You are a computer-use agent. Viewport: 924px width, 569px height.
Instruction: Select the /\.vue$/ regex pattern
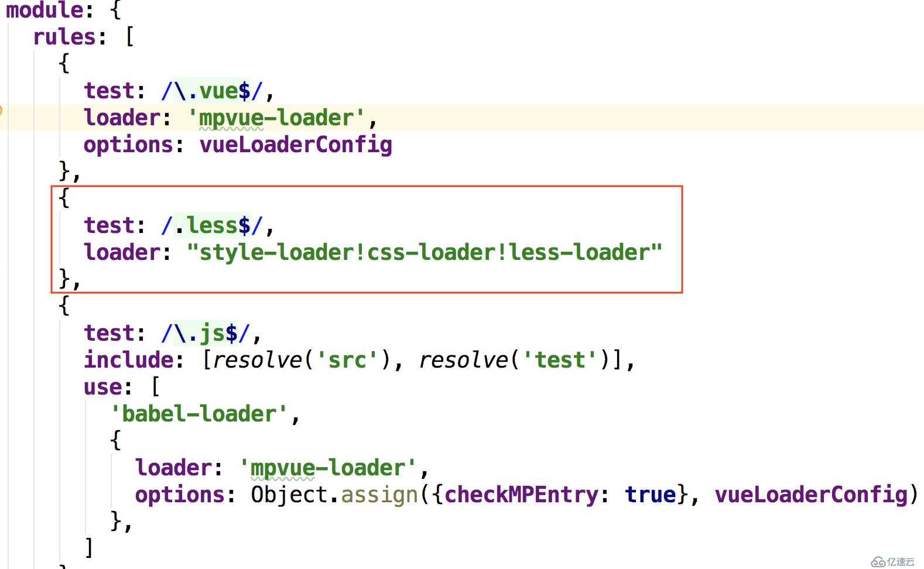(x=213, y=91)
